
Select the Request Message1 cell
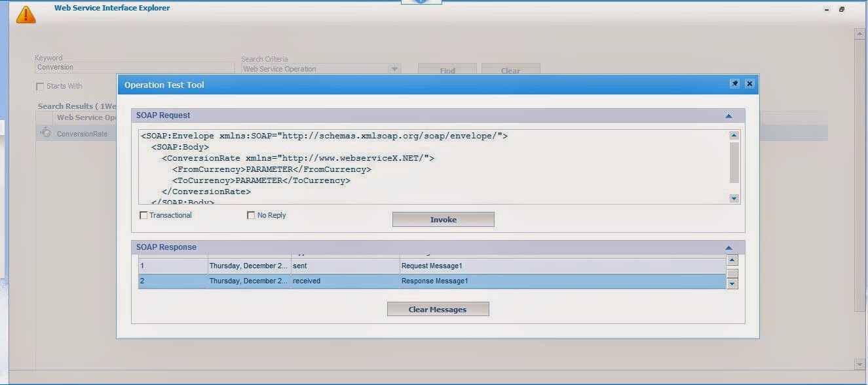[563, 266]
